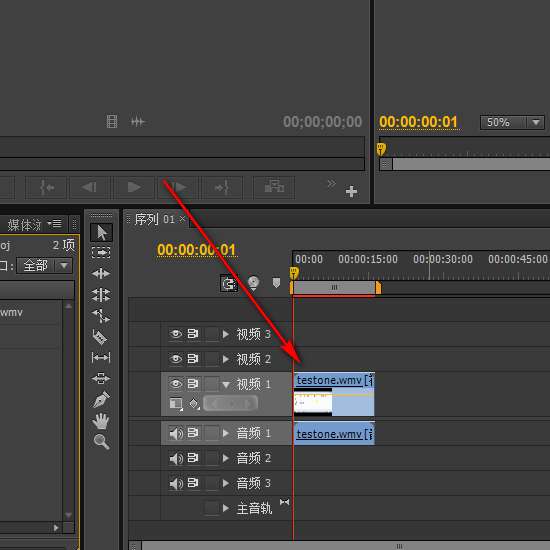
Task: Toggle track lock box on Audio 2
Action: pyautogui.click(x=212, y=458)
